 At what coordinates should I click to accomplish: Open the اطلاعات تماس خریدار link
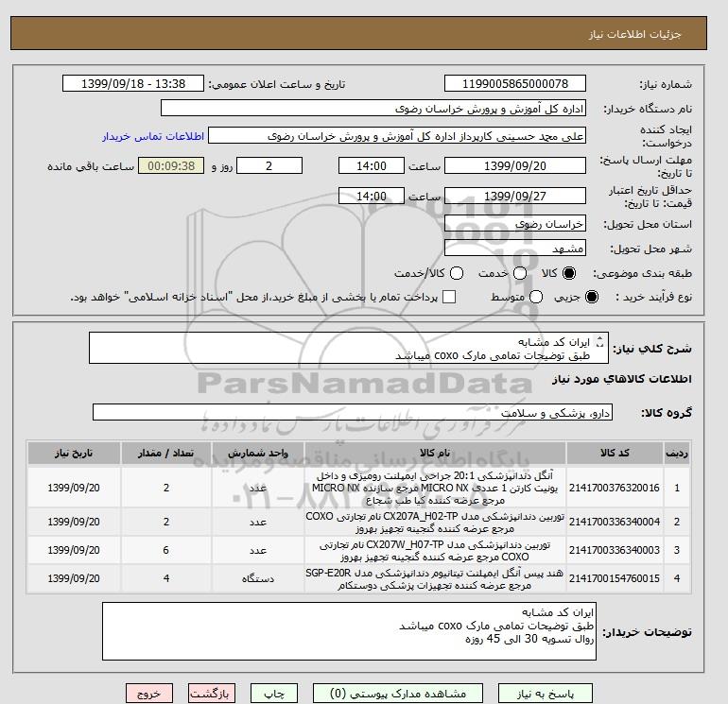click(153, 136)
